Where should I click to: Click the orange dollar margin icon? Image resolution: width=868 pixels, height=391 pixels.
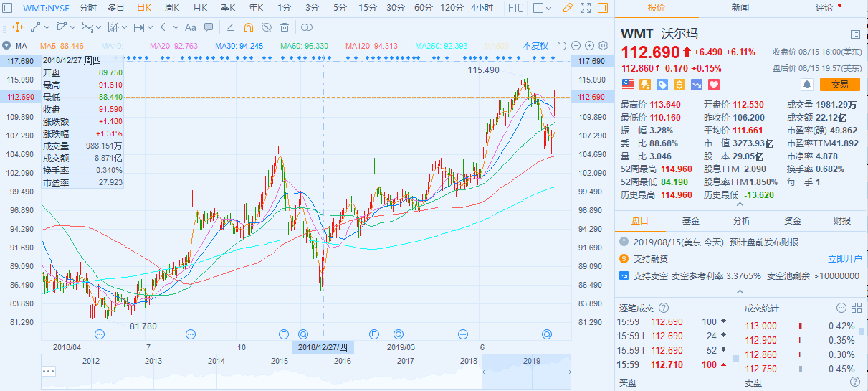click(679, 85)
